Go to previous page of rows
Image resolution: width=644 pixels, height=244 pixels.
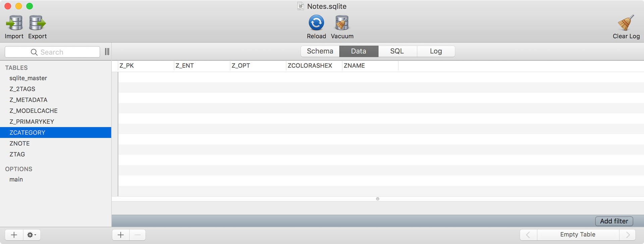click(528, 235)
